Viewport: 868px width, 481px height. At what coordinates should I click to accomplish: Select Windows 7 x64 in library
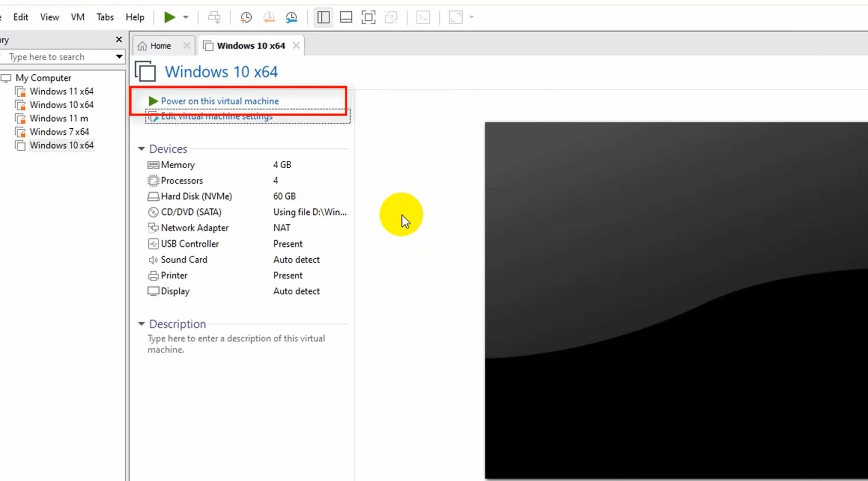(x=60, y=132)
